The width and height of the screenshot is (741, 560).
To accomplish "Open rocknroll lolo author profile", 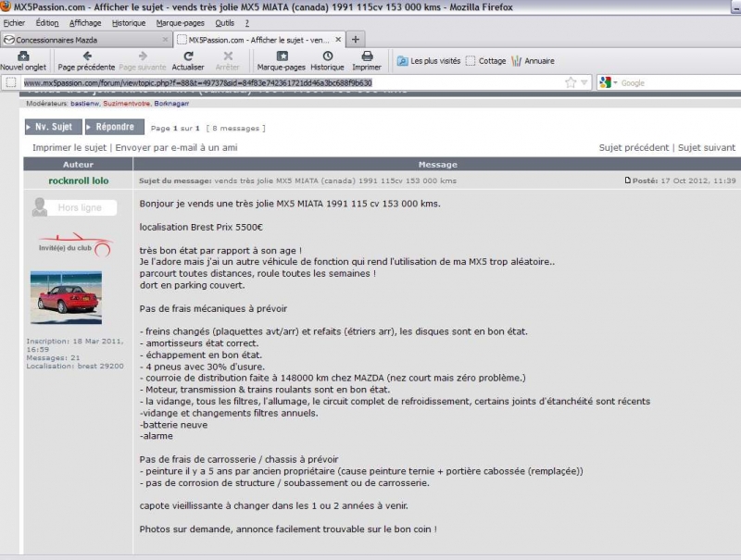I will (x=79, y=180).
